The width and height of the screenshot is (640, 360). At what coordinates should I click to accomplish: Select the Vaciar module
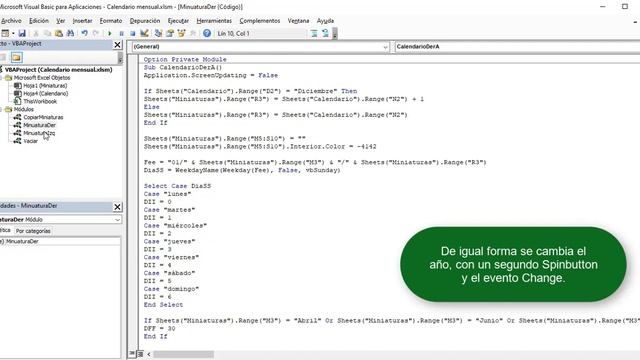point(31,141)
